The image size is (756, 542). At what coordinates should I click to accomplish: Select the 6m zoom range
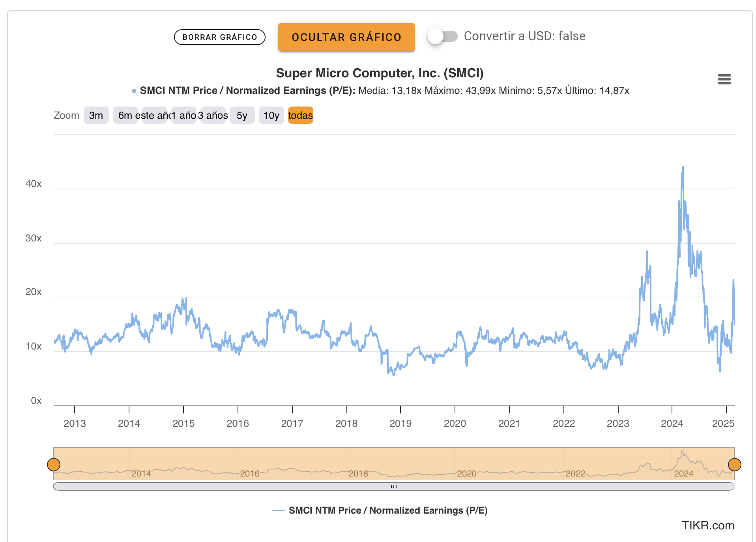(125, 115)
